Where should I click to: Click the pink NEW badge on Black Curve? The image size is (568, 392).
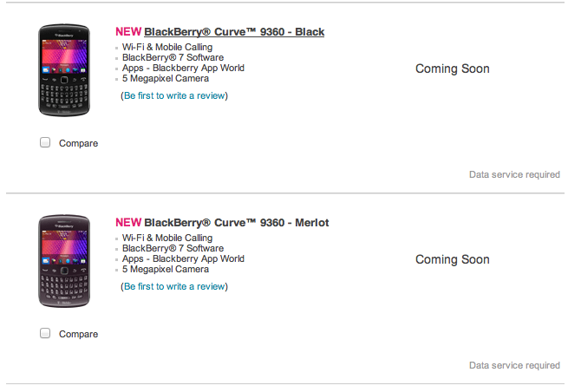point(128,32)
